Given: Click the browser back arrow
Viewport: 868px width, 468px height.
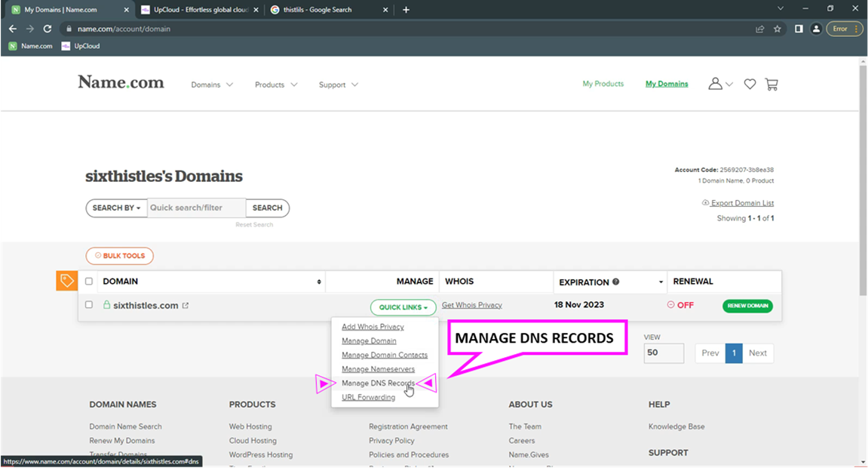Looking at the screenshot, I should point(13,29).
